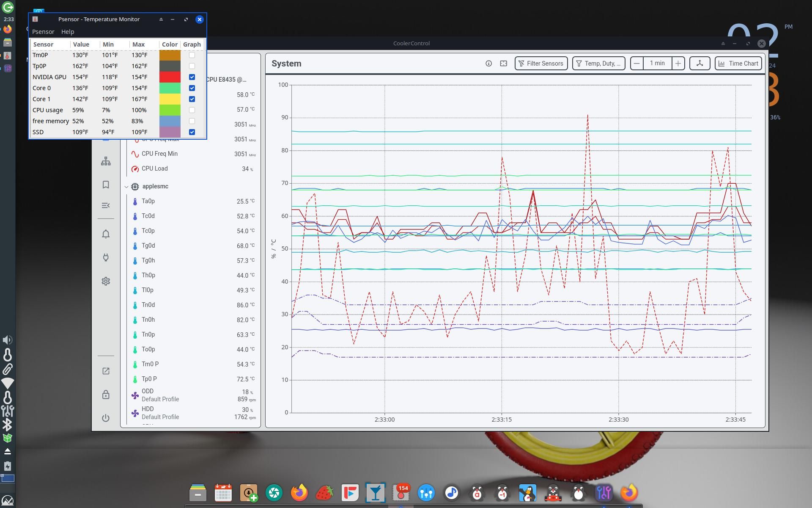Enable graph for Tm0P sensor
Image resolution: width=812 pixels, height=508 pixels.
click(x=192, y=55)
